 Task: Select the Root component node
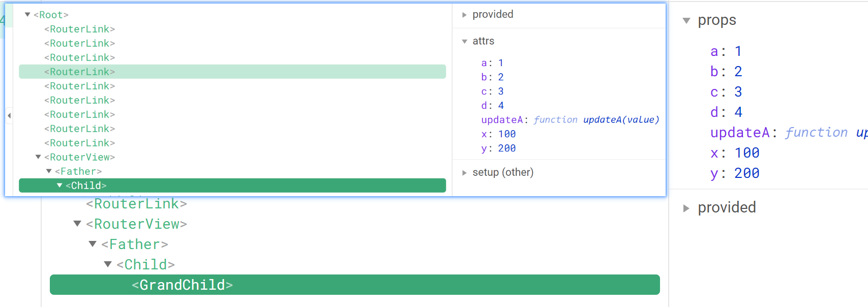click(51, 15)
